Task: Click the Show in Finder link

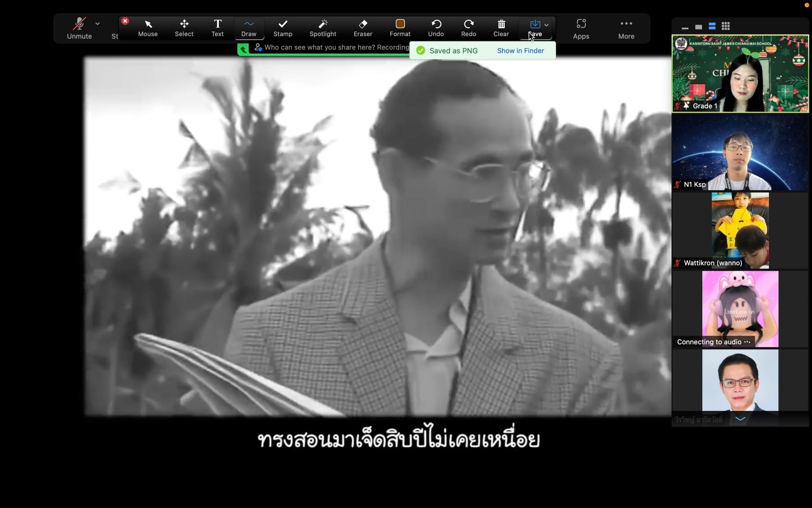Action: pos(520,51)
